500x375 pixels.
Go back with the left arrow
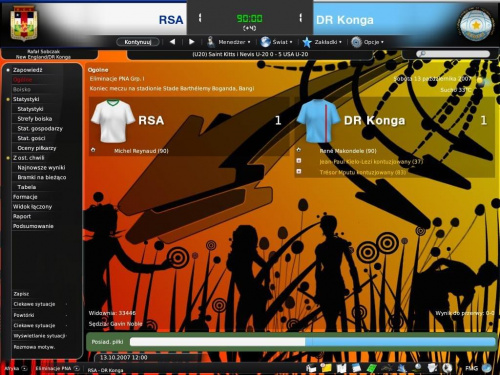pos(172,42)
